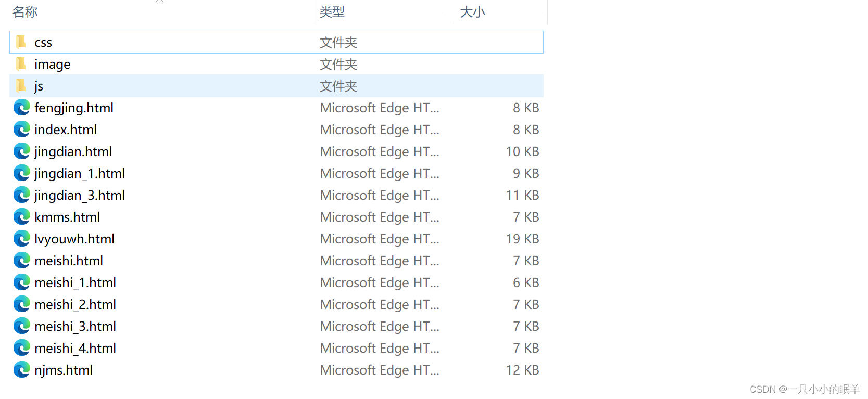The width and height of the screenshot is (868, 399).
Task: Open meishi.html from the list
Action: point(68,261)
